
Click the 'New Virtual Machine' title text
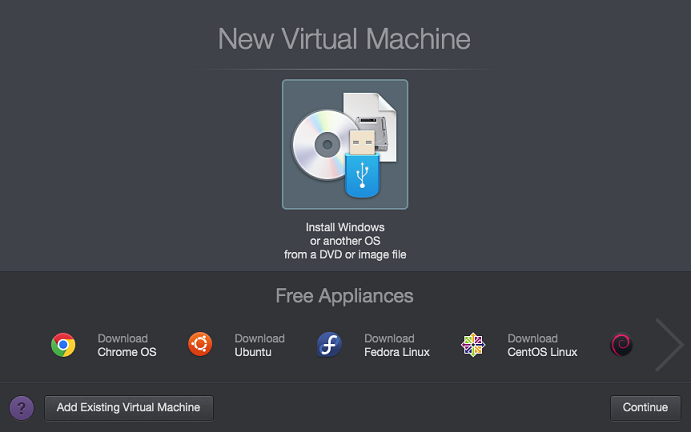344,39
